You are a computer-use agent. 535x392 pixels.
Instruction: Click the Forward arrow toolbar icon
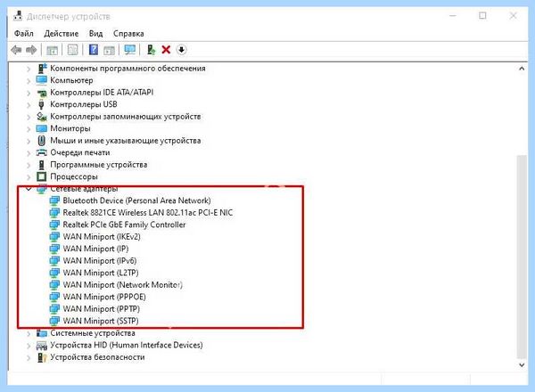point(31,50)
